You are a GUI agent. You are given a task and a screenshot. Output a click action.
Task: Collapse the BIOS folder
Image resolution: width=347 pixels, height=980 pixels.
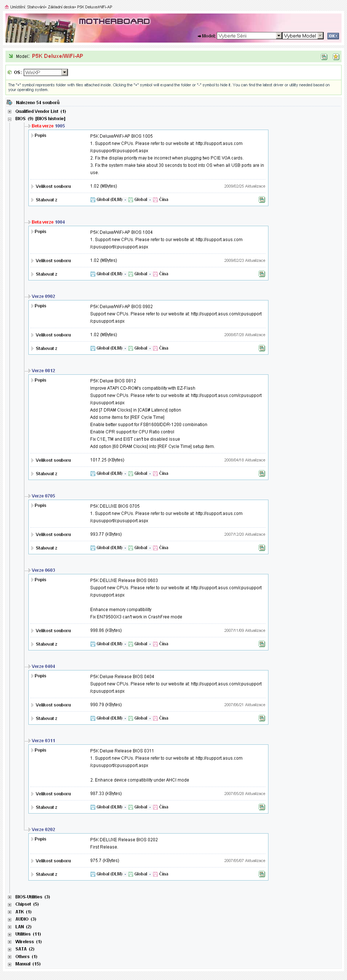click(x=9, y=119)
